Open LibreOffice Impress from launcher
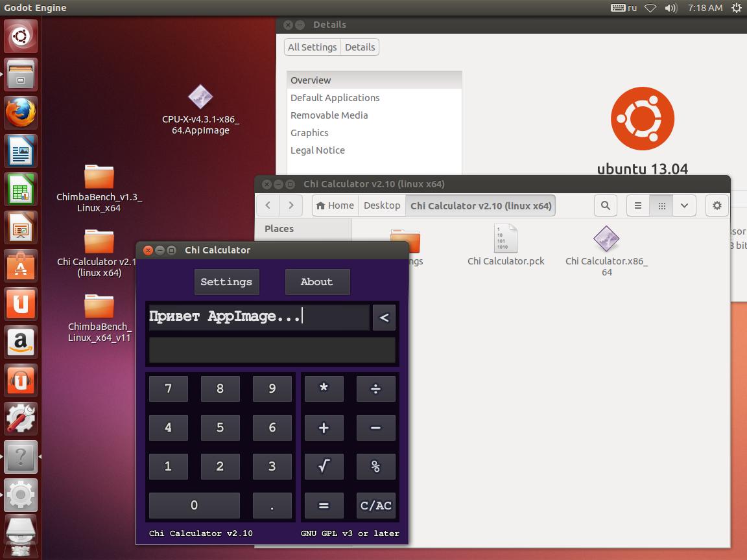Screen dimensions: 747x560 (21, 227)
